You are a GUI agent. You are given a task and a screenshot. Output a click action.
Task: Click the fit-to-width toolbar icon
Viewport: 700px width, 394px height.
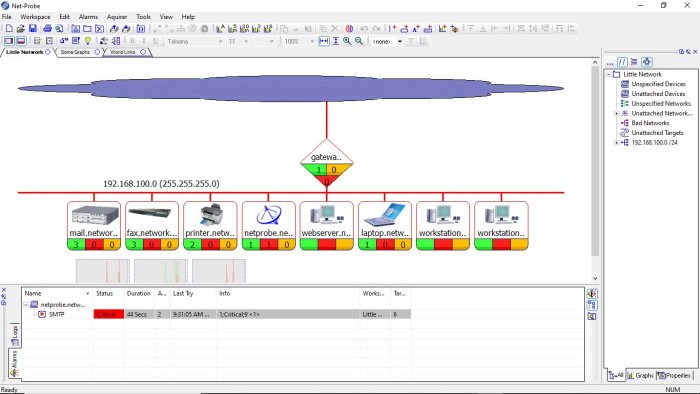pos(324,41)
